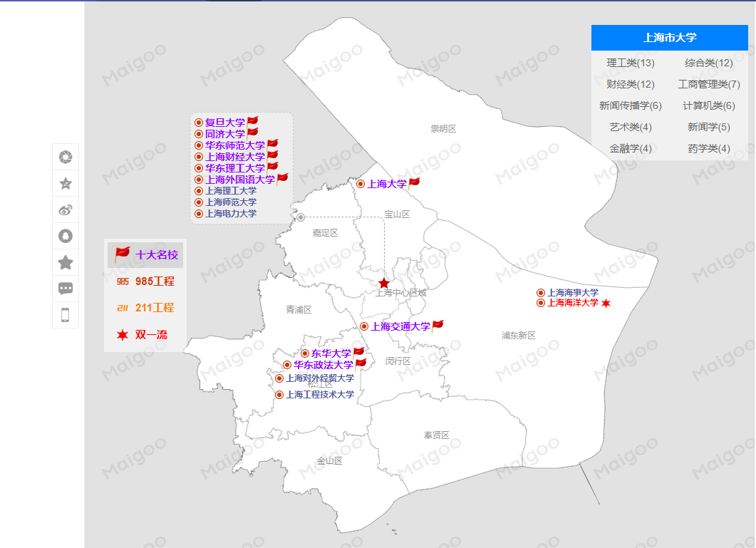Open the 新闻学(5) category

[x=709, y=127]
